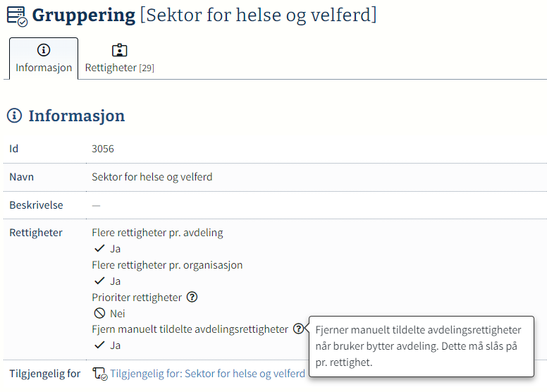This screenshot has width=547, height=392.
Task: Click the scroll icon before Tilgjengelig for link
Action: pos(100,374)
